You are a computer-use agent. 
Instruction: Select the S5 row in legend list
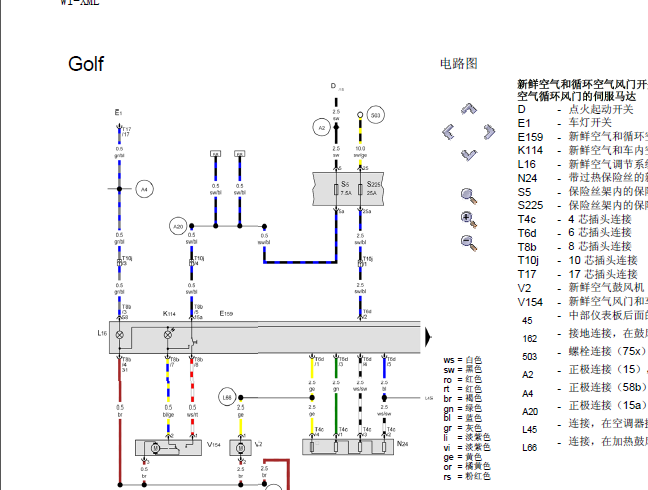click(x=583, y=192)
